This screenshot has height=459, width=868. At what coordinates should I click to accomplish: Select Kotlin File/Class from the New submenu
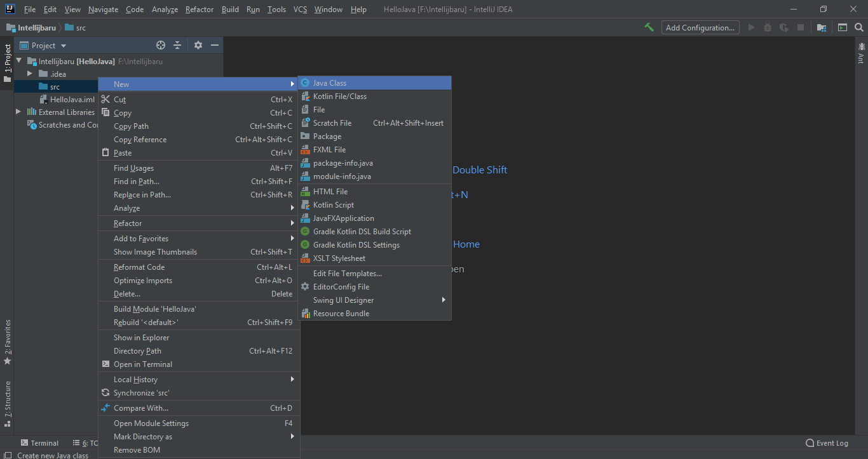coord(375,96)
